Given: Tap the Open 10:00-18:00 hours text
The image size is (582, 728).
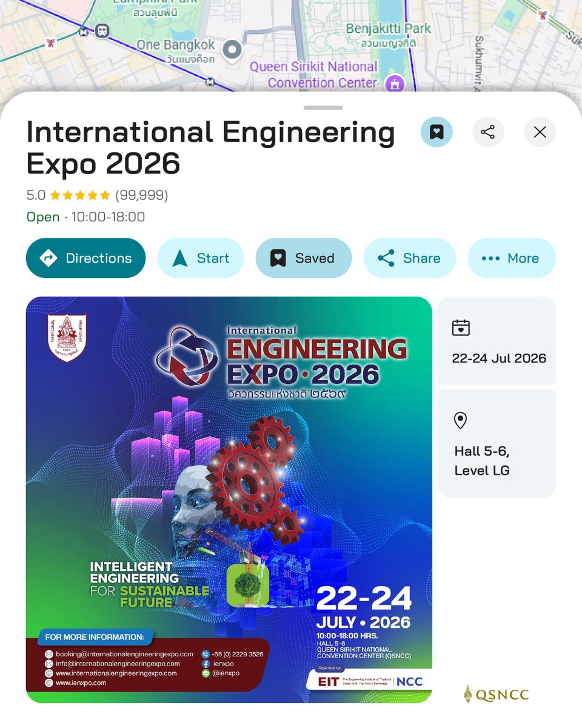Looking at the screenshot, I should coord(85,217).
